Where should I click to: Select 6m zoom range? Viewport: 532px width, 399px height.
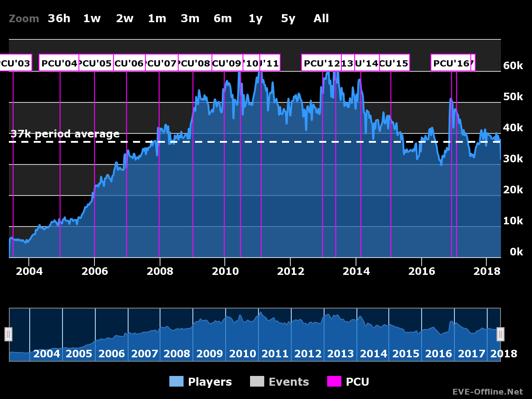[223, 19]
